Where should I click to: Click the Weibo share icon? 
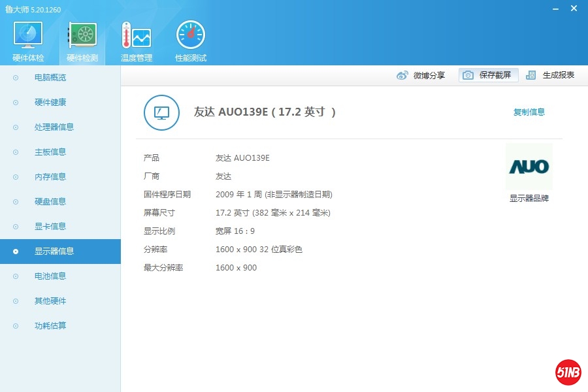pyautogui.click(x=402, y=75)
